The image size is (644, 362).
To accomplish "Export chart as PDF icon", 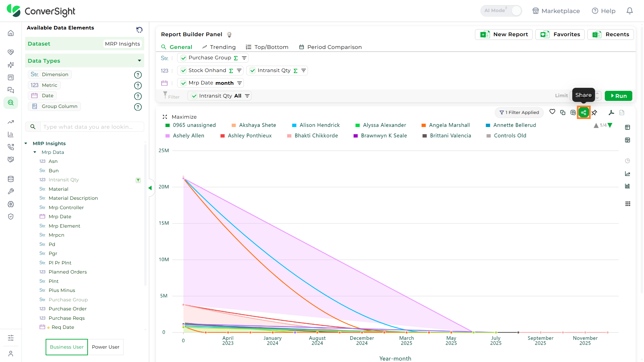I will pyautogui.click(x=611, y=113).
